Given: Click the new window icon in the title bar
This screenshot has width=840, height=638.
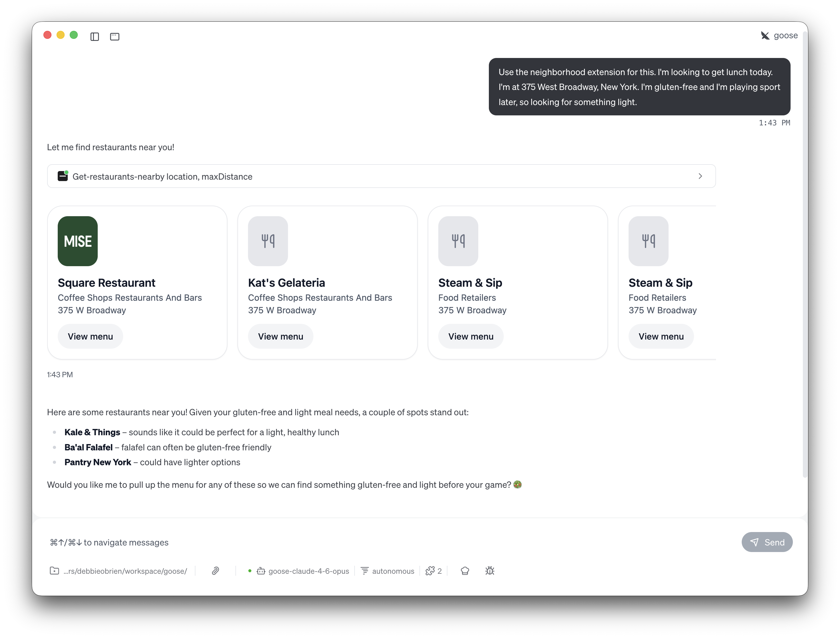Looking at the screenshot, I should 114,37.
